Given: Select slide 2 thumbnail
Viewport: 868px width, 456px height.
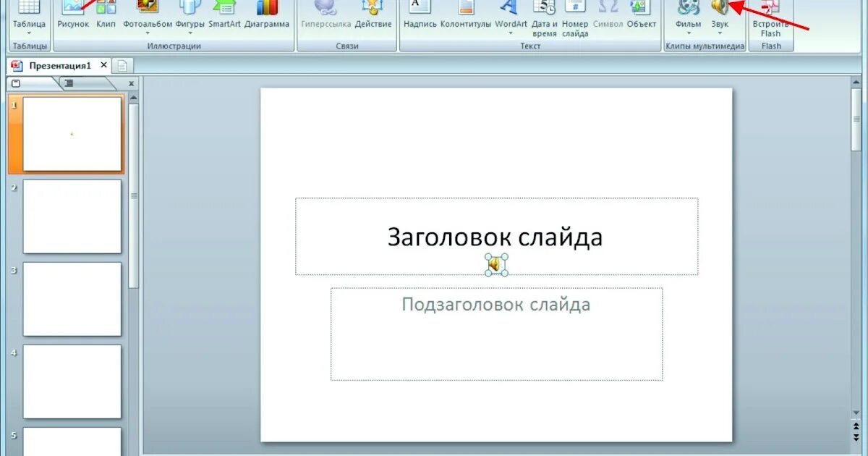Looking at the screenshot, I should tap(72, 216).
